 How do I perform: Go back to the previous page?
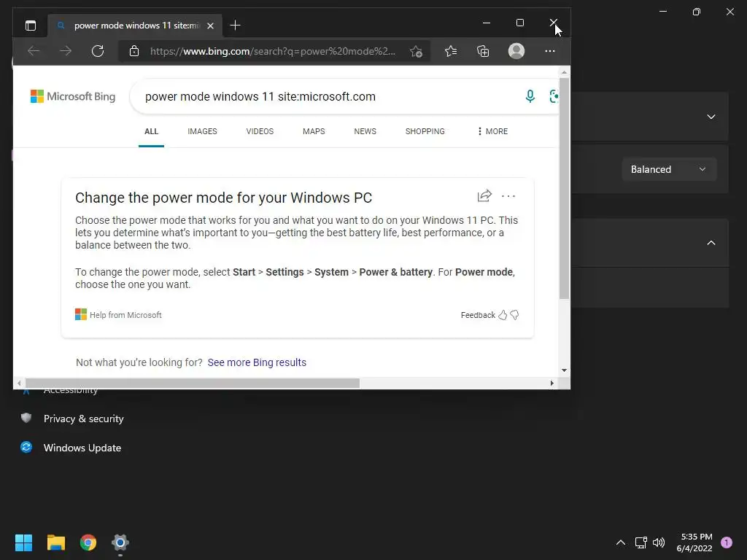tap(34, 51)
